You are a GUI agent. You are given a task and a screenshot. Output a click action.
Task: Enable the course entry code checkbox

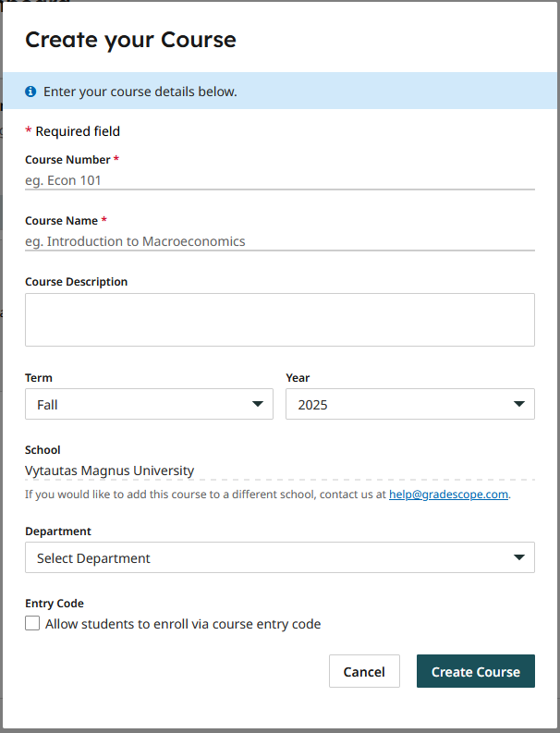[x=33, y=624]
